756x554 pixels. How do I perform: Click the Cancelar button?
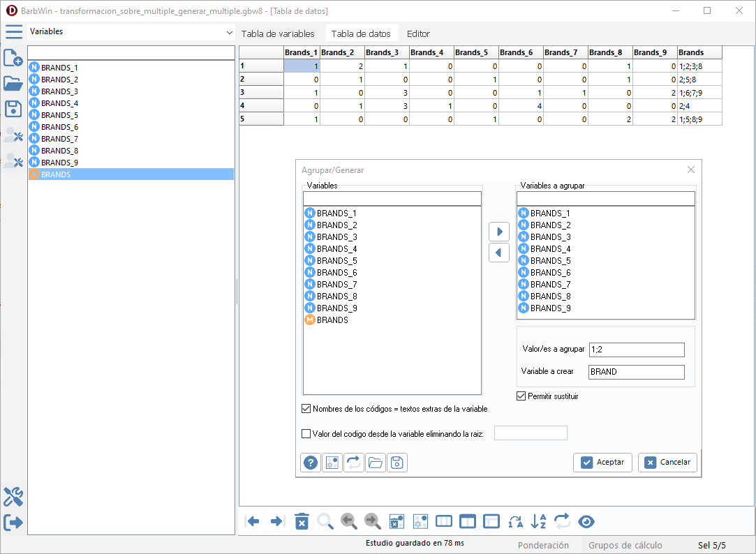667,462
